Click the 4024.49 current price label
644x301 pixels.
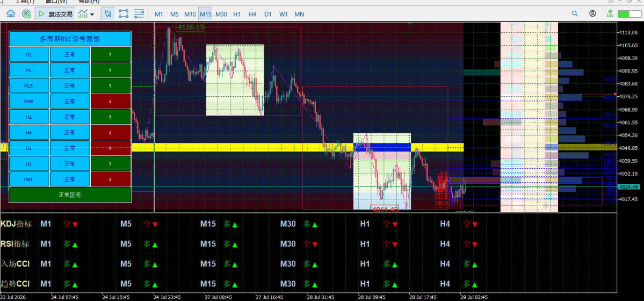pyautogui.click(x=627, y=187)
